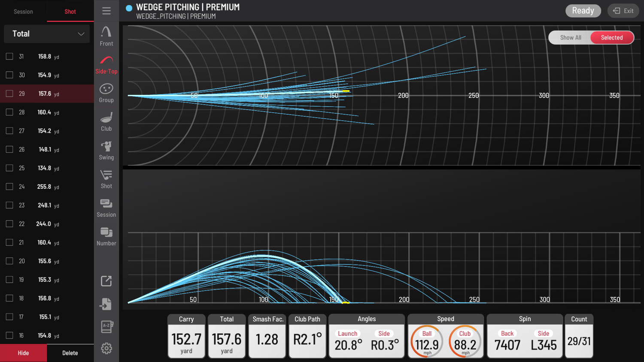
Task: Open the Group view
Action: 106,93
